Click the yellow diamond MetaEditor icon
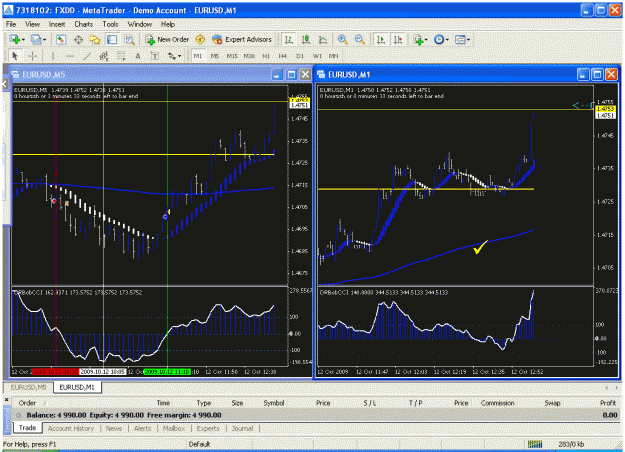 pyautogui.click(x=200, y=39)
